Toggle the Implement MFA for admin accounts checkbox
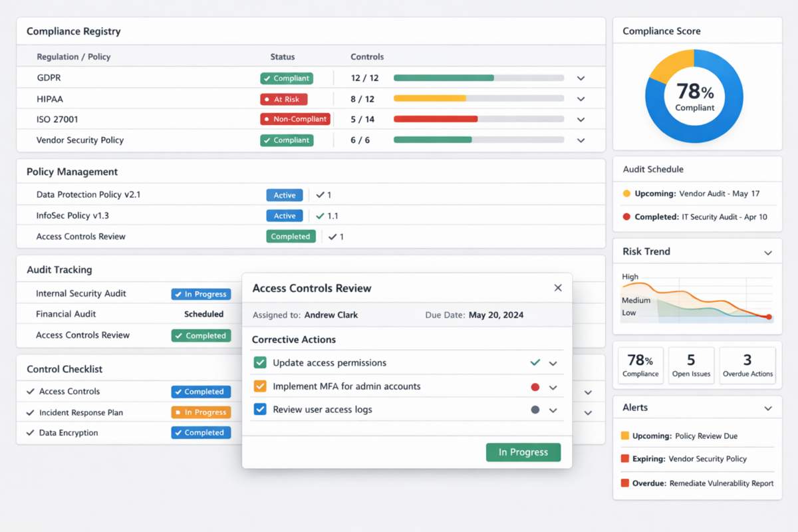 pos(259,386)
